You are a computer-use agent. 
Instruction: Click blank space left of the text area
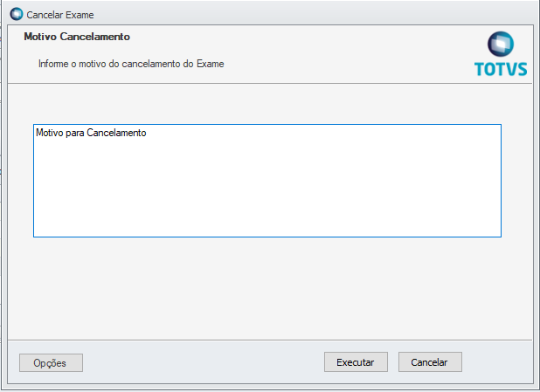click(20, 181)
